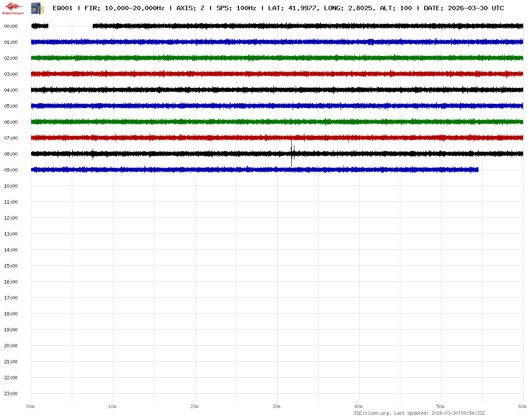Click the EQCitizen seismograph logo

coord(13,8)
